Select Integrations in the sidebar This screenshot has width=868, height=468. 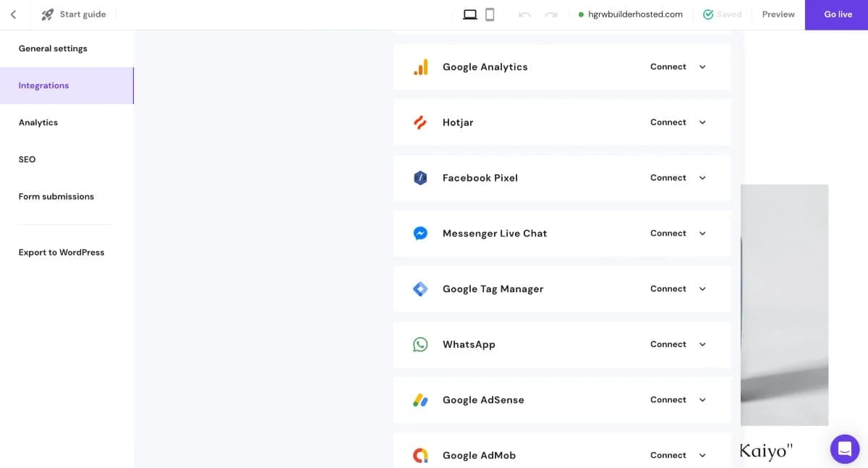(x=67, y=85)
